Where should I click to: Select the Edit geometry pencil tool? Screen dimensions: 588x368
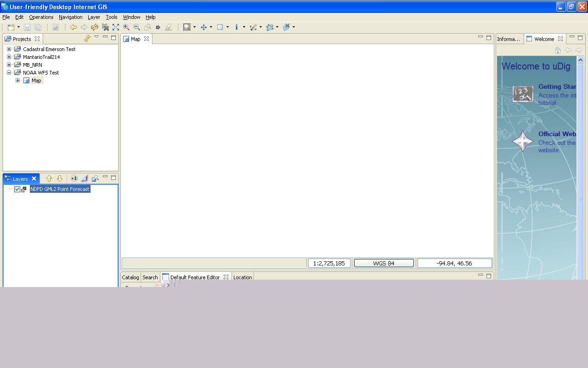pyautogui.click(x=253, y=27)
